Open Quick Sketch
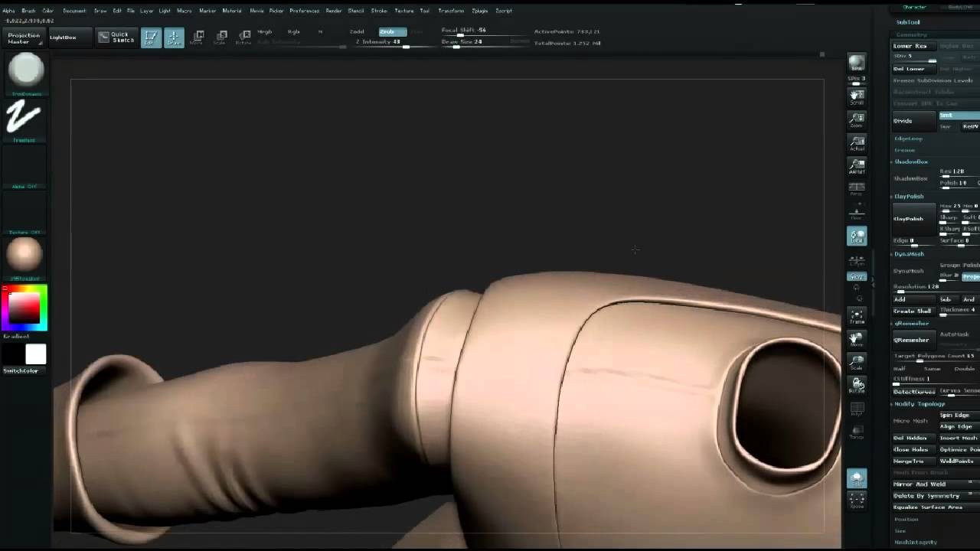The image size is (980, 551). click(x=116, y=37)
